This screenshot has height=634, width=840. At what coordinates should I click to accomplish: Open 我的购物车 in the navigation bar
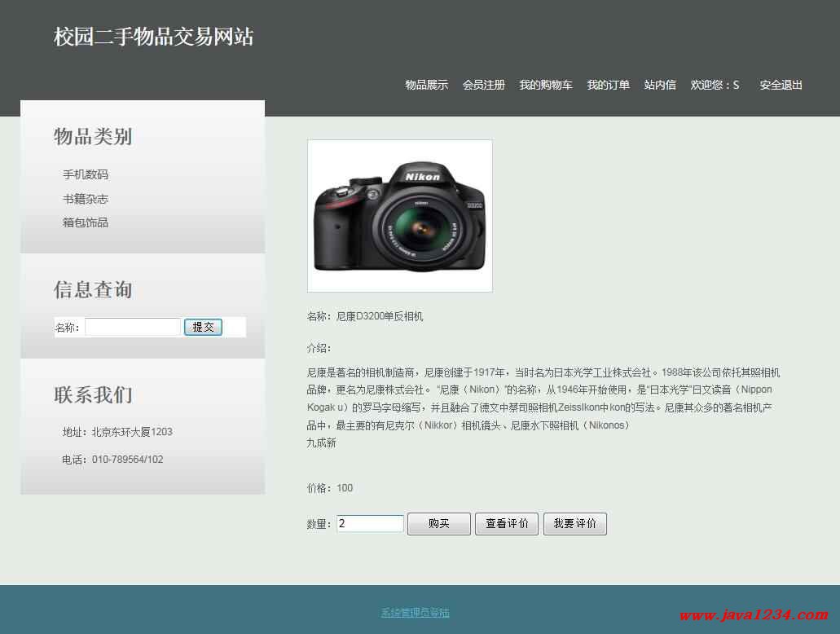546,85
